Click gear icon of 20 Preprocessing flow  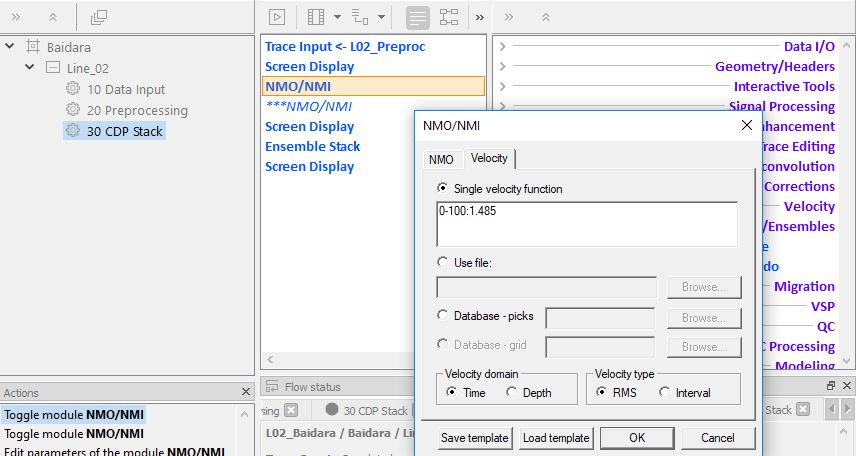pos(73,109)
